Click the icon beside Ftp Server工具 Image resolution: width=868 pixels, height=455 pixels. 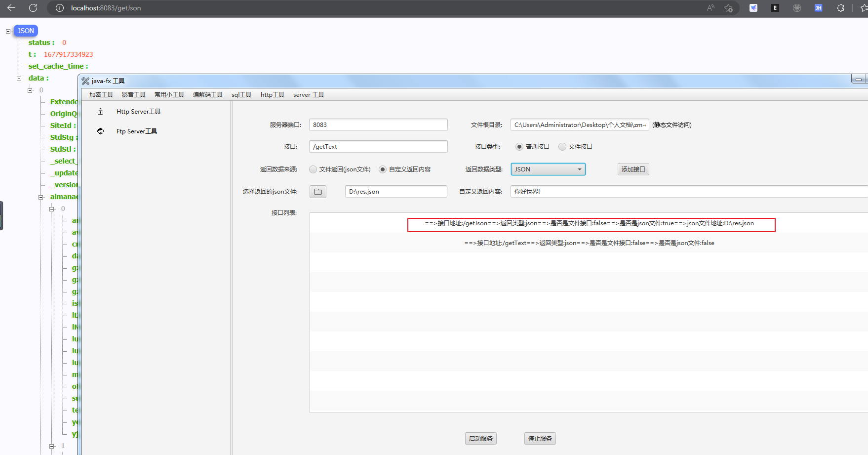[101, 131]
